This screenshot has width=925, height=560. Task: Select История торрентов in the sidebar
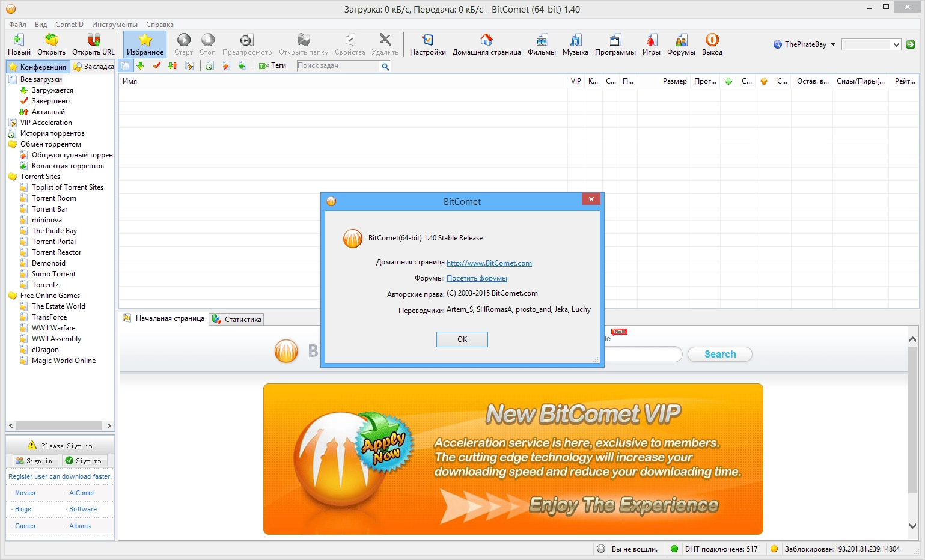52,133
